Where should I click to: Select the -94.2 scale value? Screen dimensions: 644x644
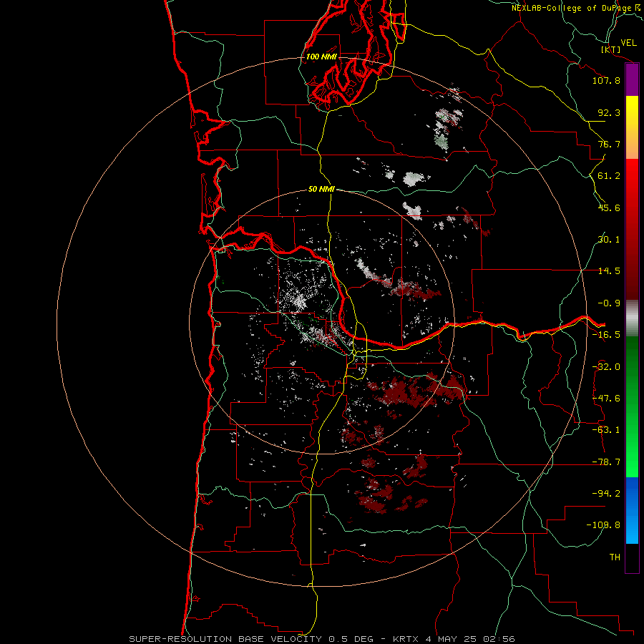click(x=606, y=494)
